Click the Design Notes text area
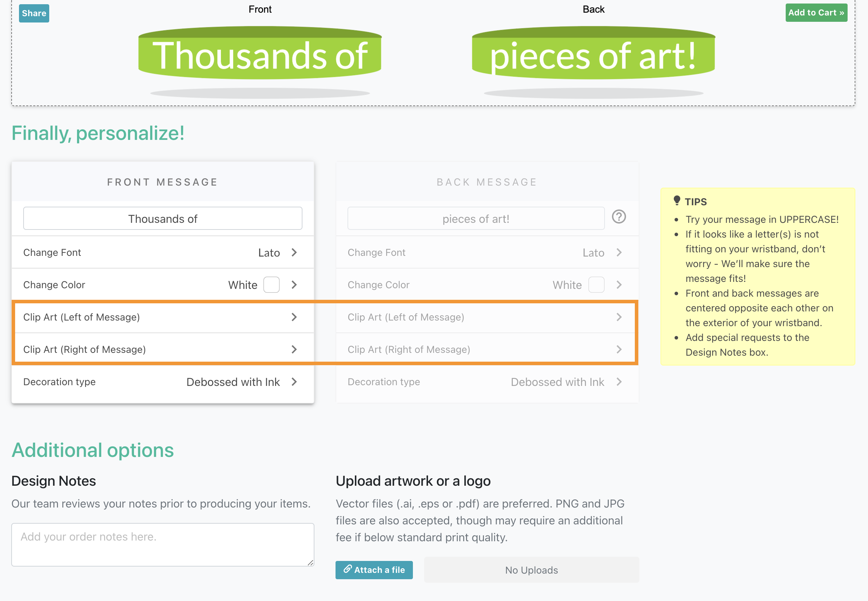868x601 pixels. [163, 544]
